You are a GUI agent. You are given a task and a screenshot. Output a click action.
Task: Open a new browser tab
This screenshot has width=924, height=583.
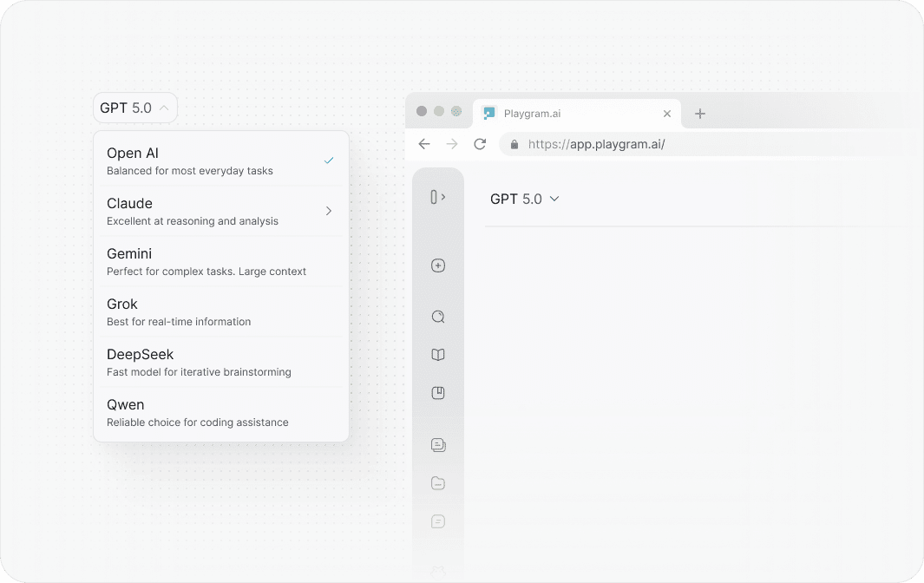click(700, 114)
